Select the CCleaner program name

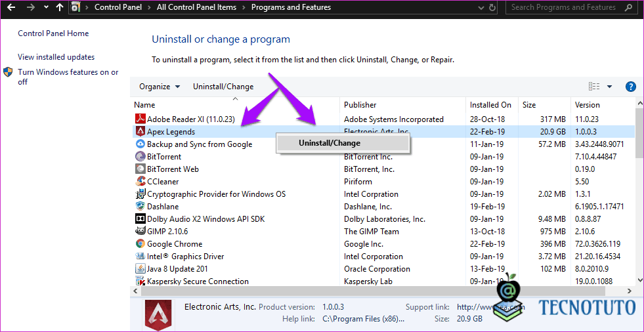[163, 181]
